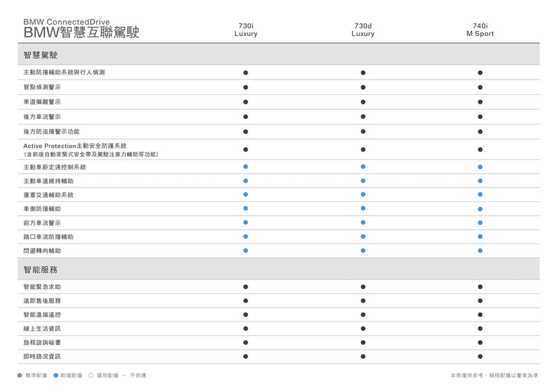Screen dimensions: 553x392
Task: Click hollow 選用配備 legend circle
Action: (91, 375)
